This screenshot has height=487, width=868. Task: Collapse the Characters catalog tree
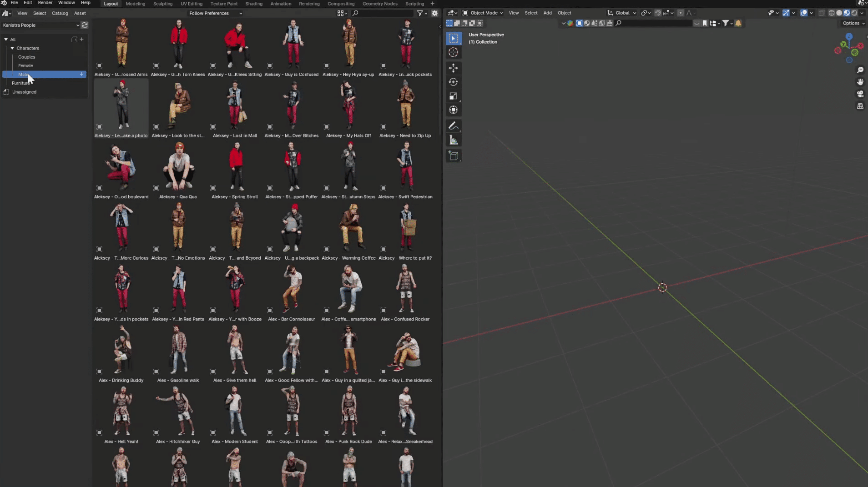[12, 48]
